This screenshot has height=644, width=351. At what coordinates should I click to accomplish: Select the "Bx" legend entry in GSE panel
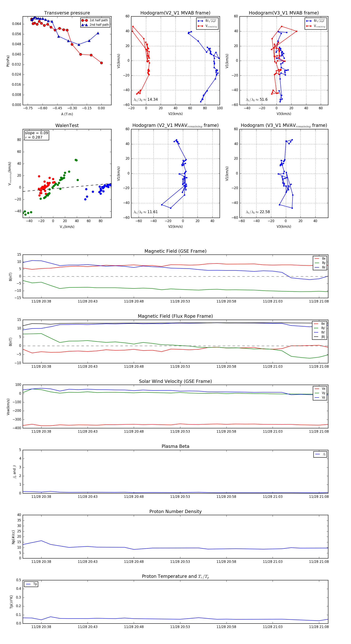click(320, 259)
